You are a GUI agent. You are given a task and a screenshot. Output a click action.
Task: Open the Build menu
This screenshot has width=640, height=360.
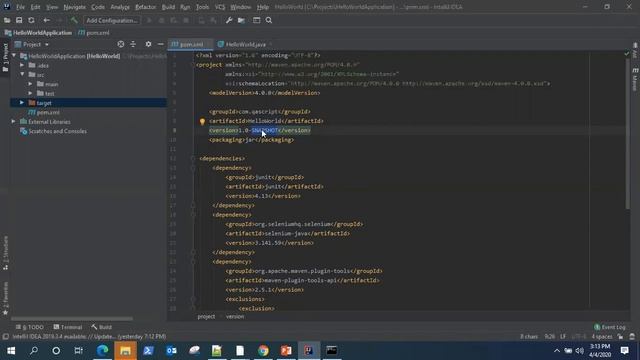[x=168, y=7]
